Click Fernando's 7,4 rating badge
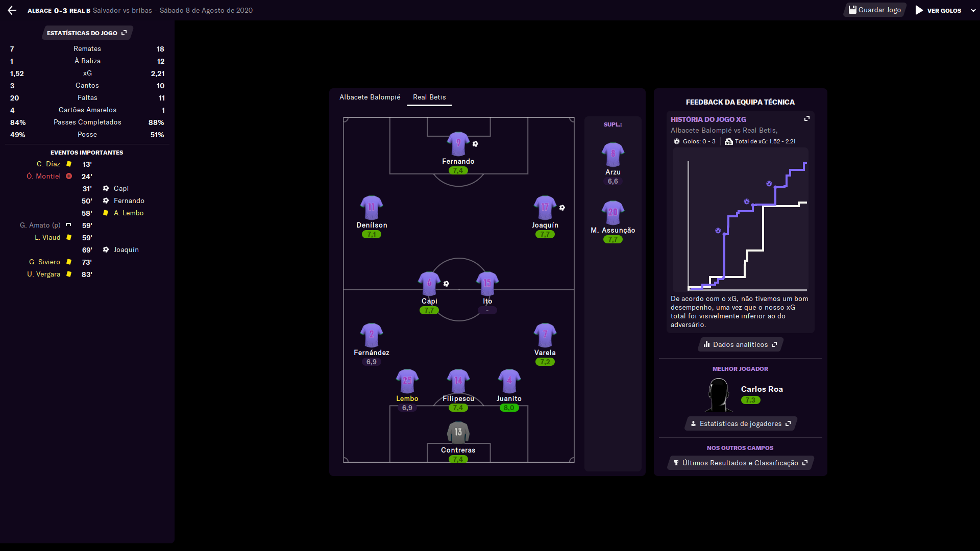 (x=458, y=170)
